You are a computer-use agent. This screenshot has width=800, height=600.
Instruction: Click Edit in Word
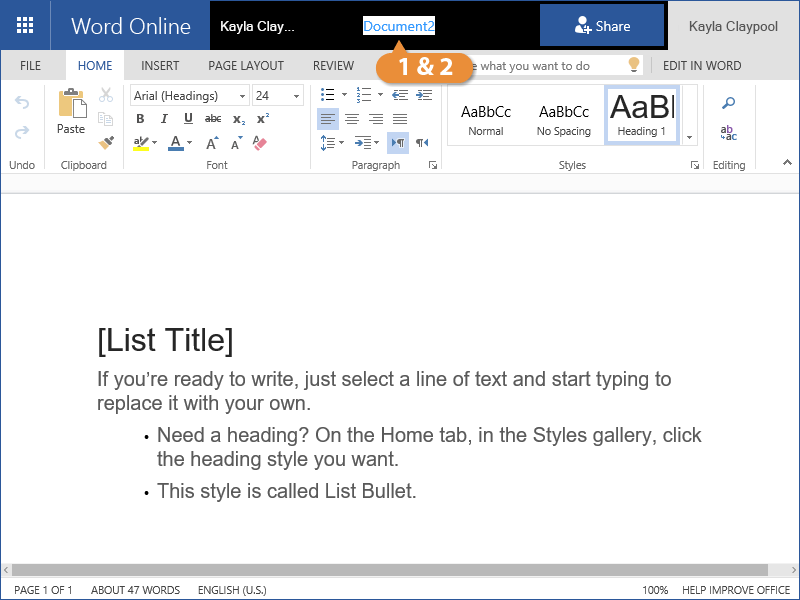tap(702, 66)
